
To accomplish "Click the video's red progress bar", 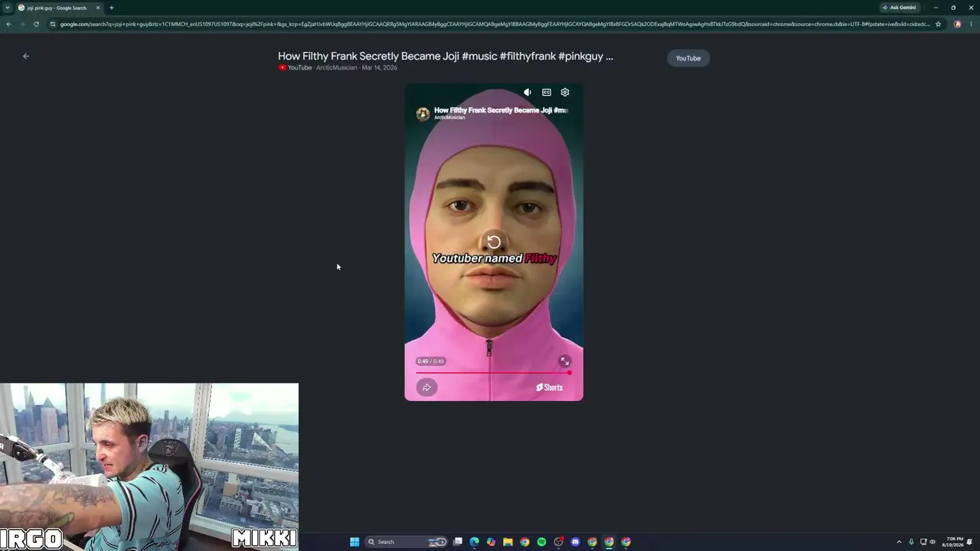I will tap(494, 373).
